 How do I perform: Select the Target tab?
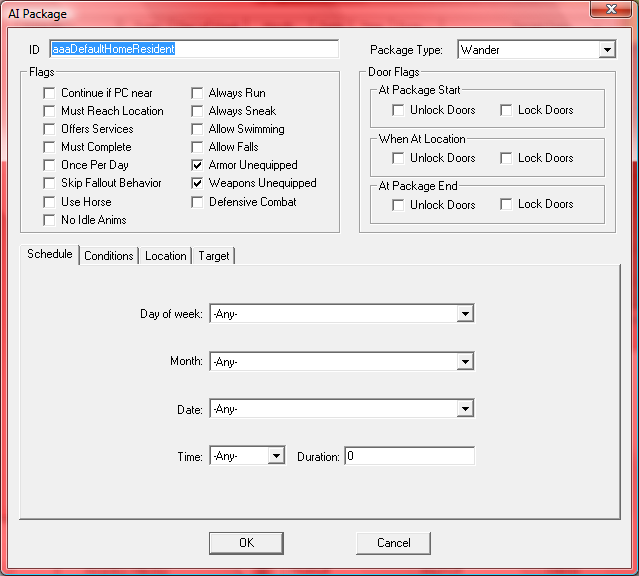(213, 256)
